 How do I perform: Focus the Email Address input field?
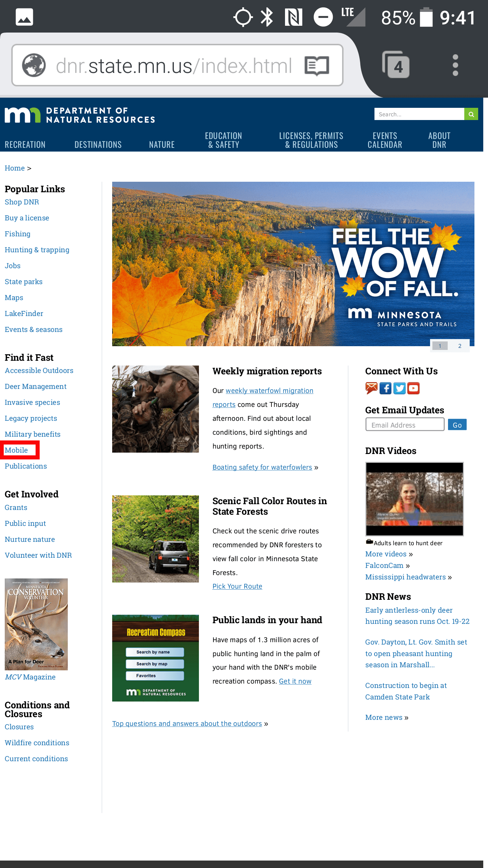pos(405,425)
